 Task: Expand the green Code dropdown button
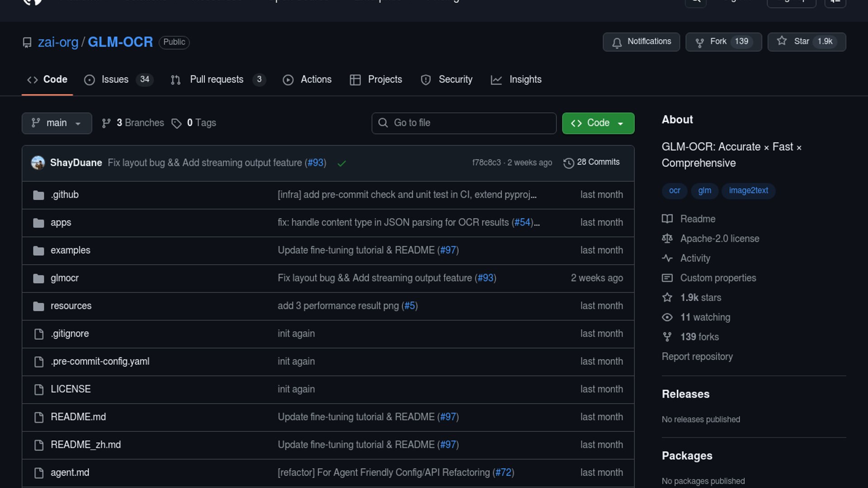(x=598, y=123)
